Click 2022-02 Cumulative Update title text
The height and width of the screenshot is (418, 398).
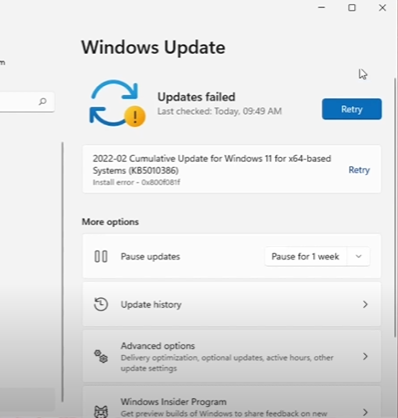pos(212,164)
